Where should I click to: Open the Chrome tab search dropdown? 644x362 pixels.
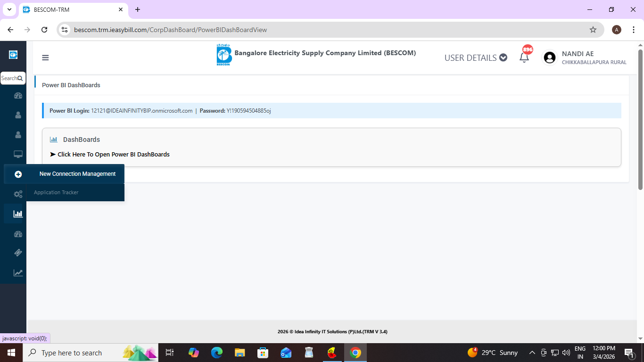9,9
